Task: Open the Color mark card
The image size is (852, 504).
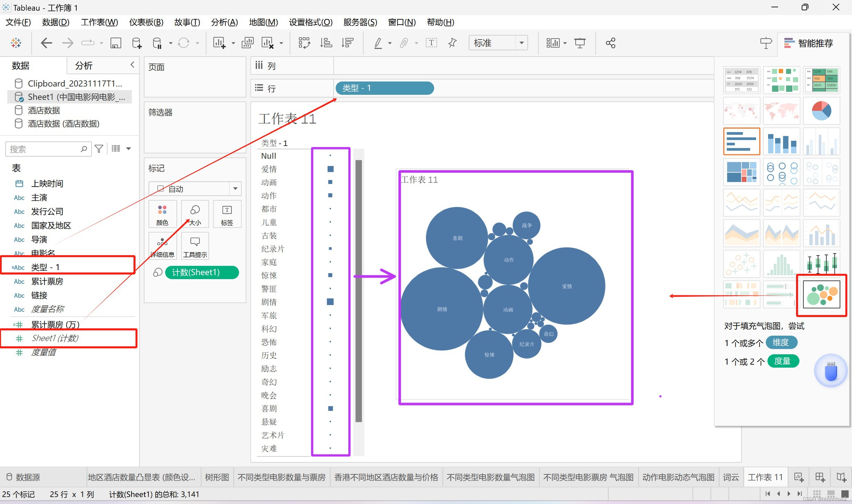Action: pos(162,214)
